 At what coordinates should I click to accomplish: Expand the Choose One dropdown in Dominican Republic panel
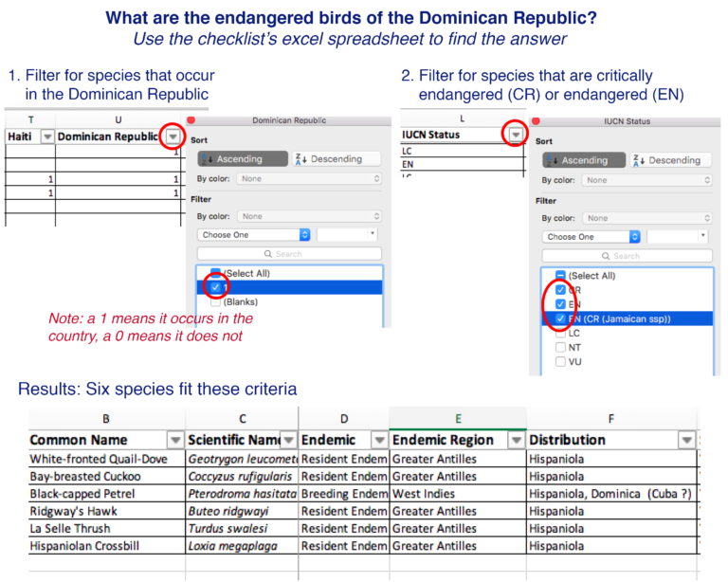(x=254, y=234)
